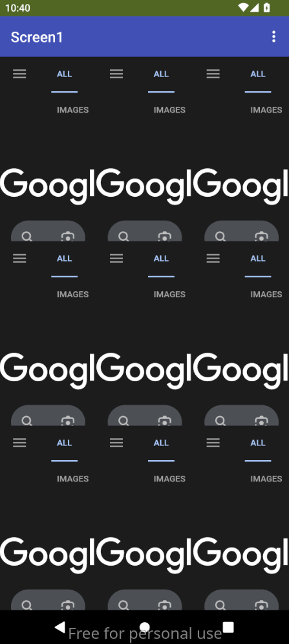Open hamburger menu in the center Google view
Viewport: 289px width, 644px height.
coord(116,258)
